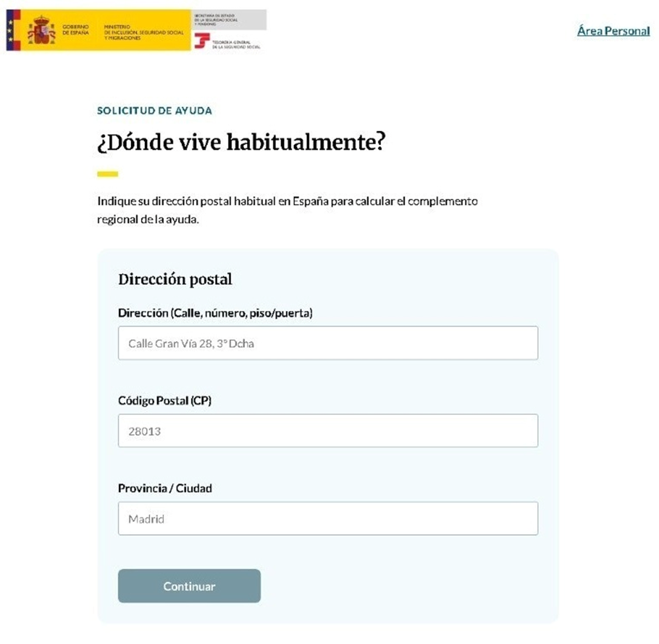This screenshot has width=659, height=644.
Task: Click the Gobierno de España text in banner
Action: [76, 29]
